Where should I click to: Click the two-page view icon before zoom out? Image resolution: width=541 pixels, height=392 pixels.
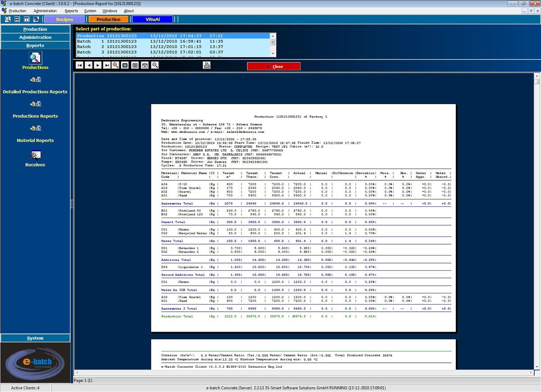coord(145,65)
